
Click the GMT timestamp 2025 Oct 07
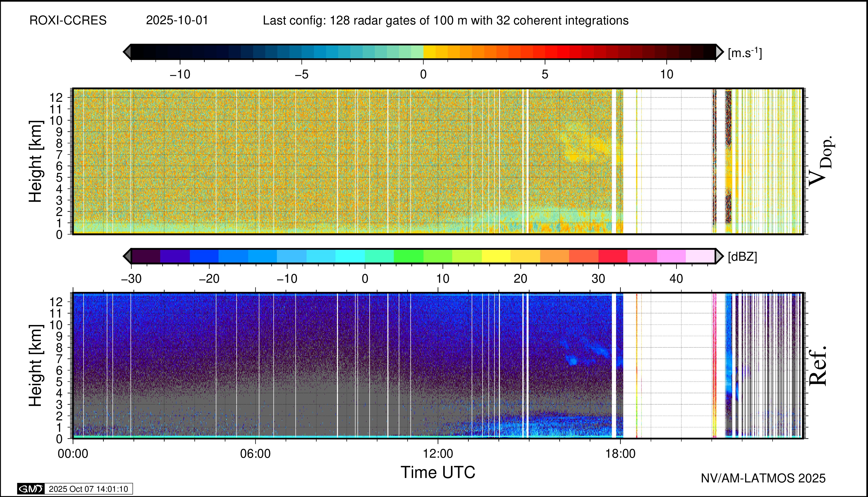click(88, 489)
